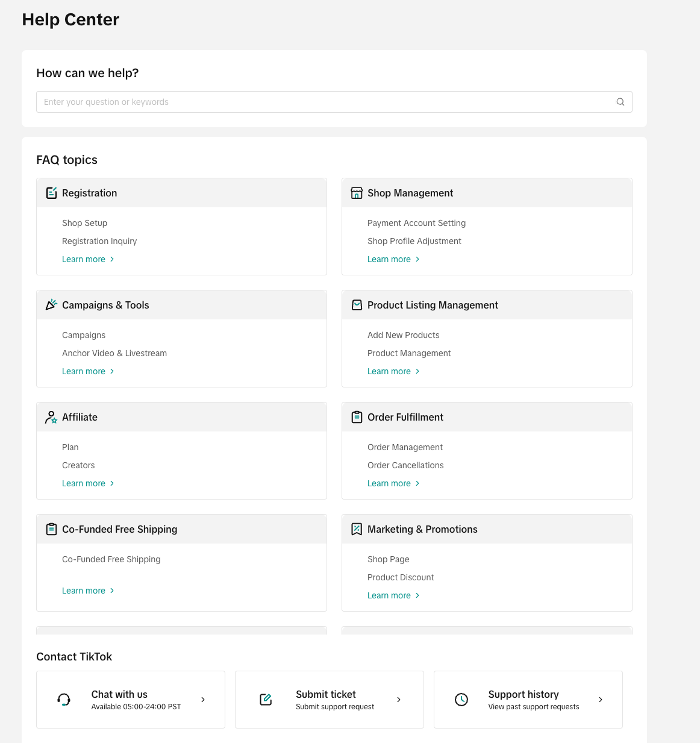Open the Shop Setup FAQ link
Viewport: 700px width, 743px height.
[84, 223]
